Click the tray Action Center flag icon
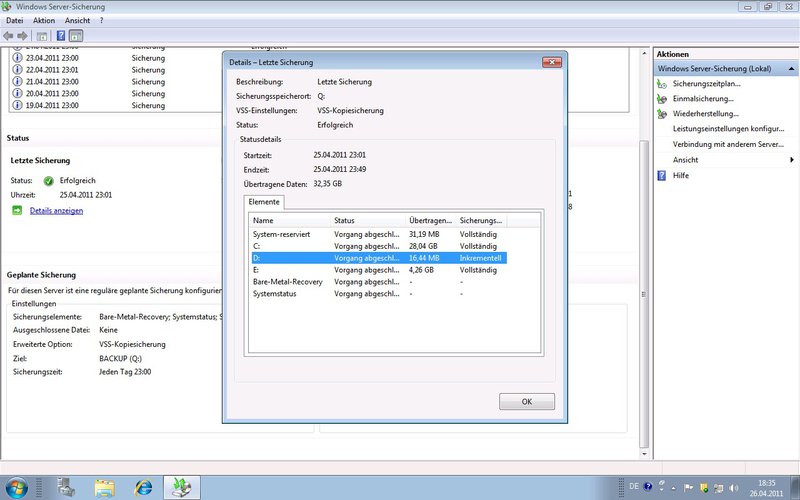Screen dimensions: 800x500 [688, 487]
